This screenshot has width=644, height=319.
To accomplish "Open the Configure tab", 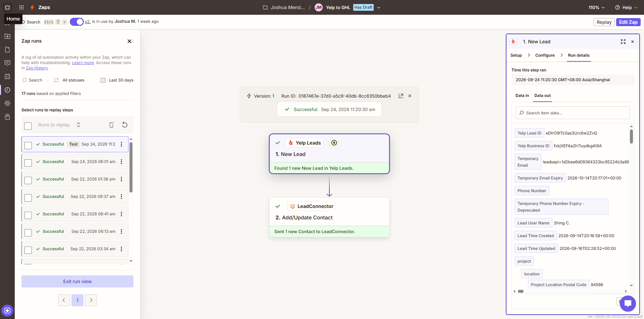I will coord(545,55).
